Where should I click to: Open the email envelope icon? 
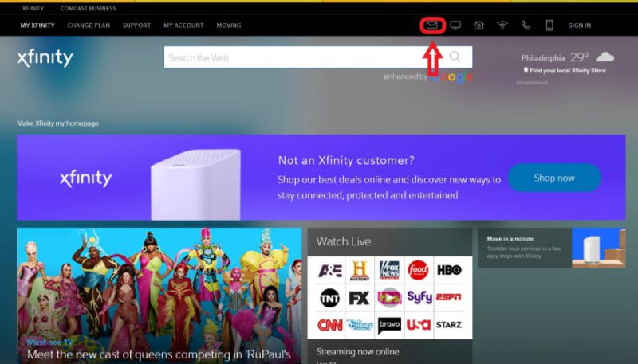[x=431, y=25]
